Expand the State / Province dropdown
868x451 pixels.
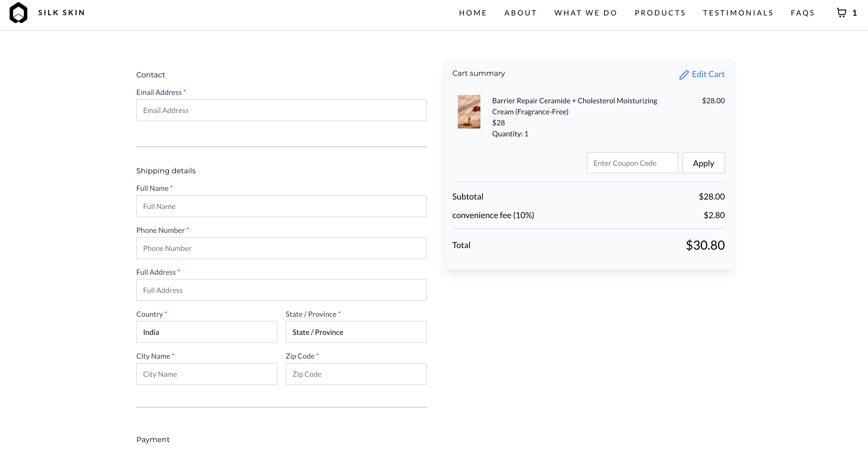tap(356, 332)
